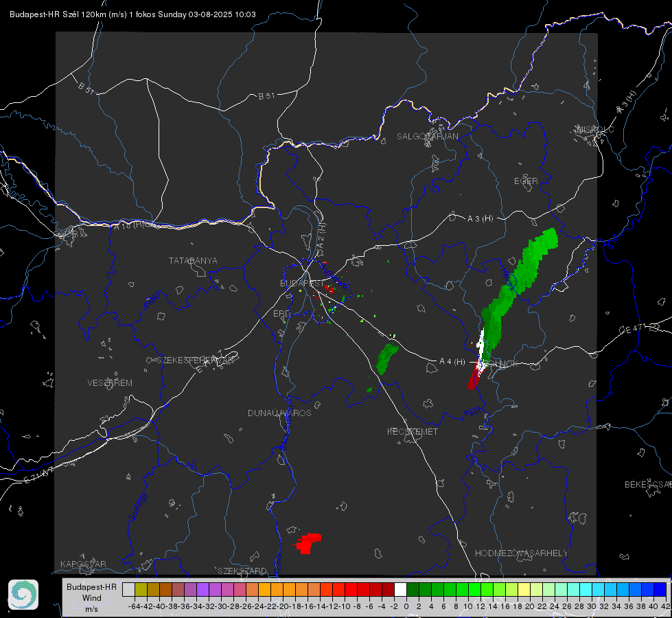
Task: Click the dark blue swatch at the legend's right end
Action: (660, 589)
